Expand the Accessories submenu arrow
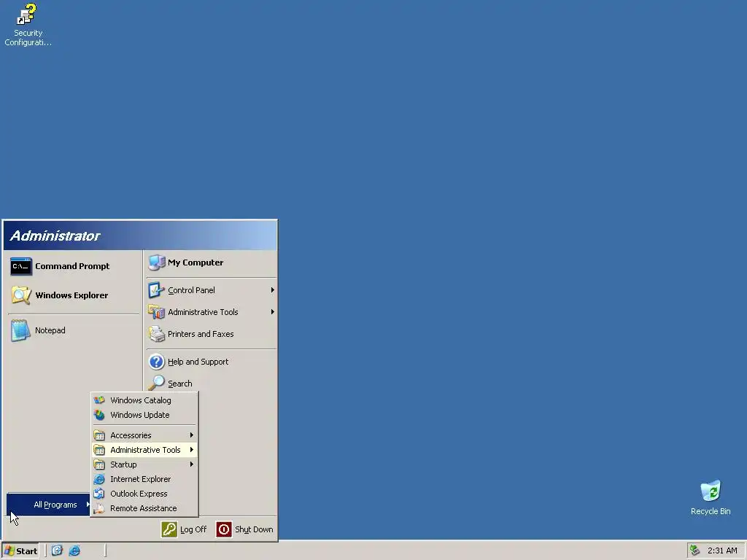747x560 pixels. click(192, 435)
